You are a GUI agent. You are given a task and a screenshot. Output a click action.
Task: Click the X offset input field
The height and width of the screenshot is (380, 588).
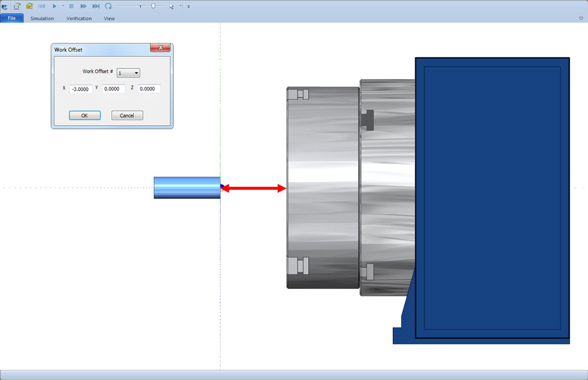tap(81, 89)
